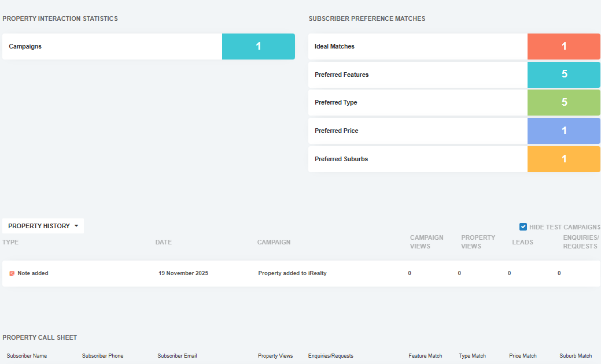
Task: Sort call sheet by Subscriber Name
Action: (x=27, y=356)
